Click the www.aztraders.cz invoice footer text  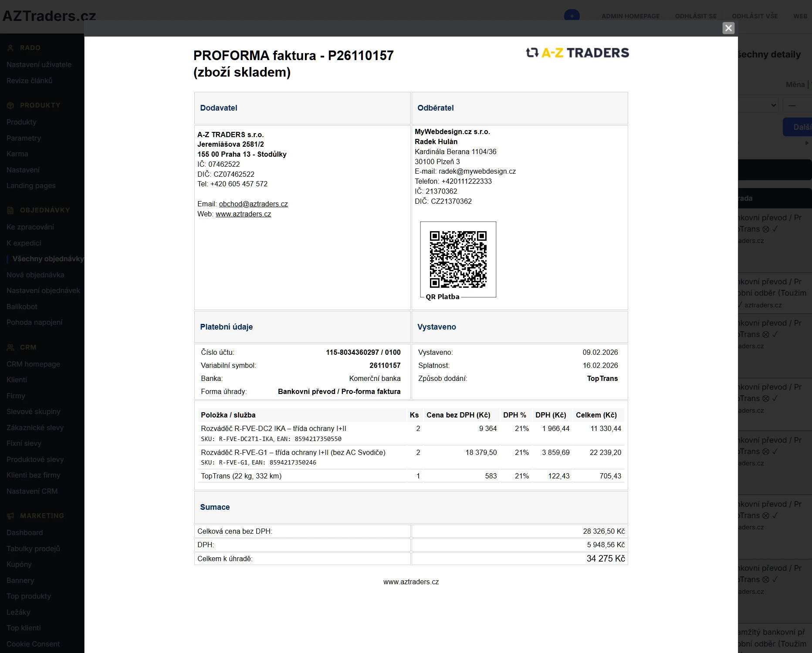coord(411,582)
